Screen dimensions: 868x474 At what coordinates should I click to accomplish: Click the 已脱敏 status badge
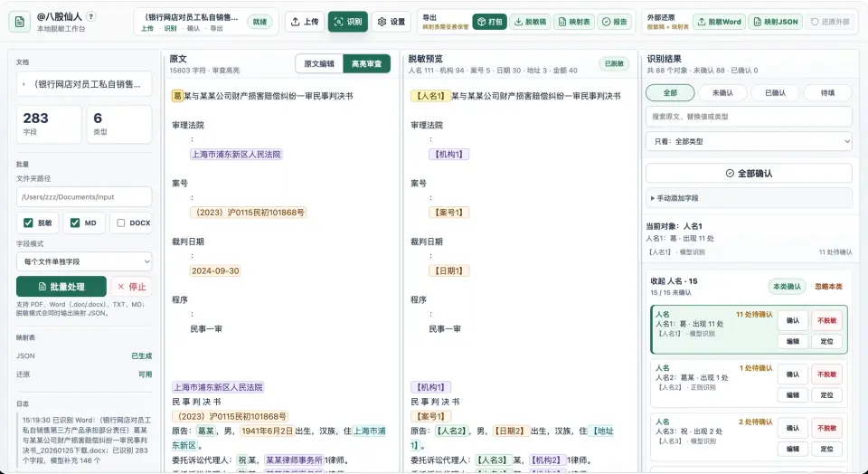[x=614, y=63]
